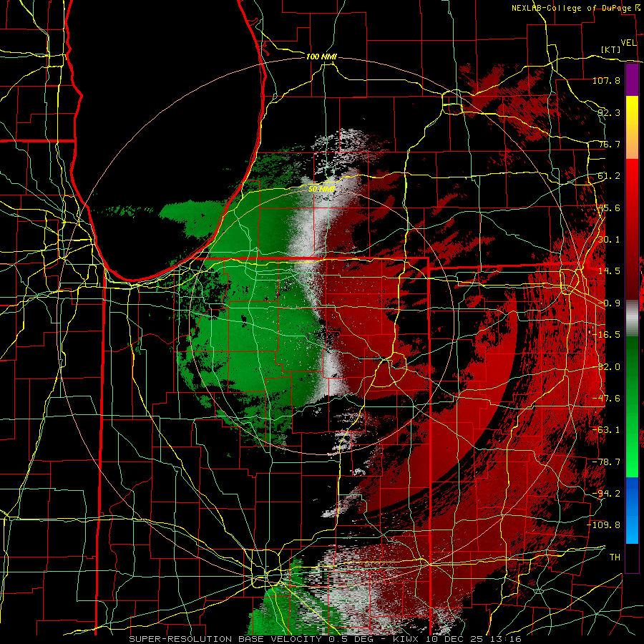This screenshot has width=644, height=644.
Task: Click the "TH" threshold legend label
Action: [615, 557]
